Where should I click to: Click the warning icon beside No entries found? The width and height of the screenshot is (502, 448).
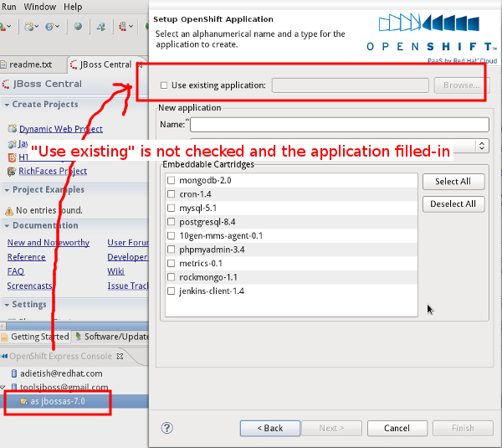tap(9, 211)
